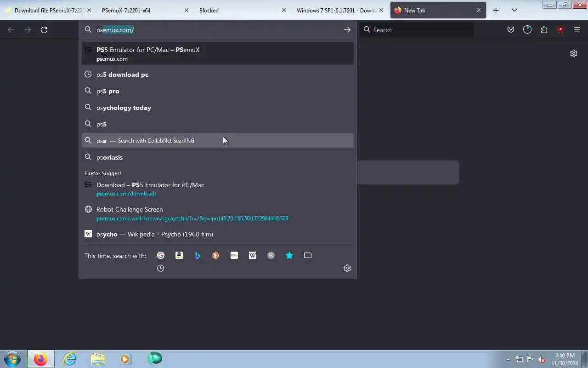588x368 pixels.
Task: Reload the current page
Action: (x=44, y=30)
